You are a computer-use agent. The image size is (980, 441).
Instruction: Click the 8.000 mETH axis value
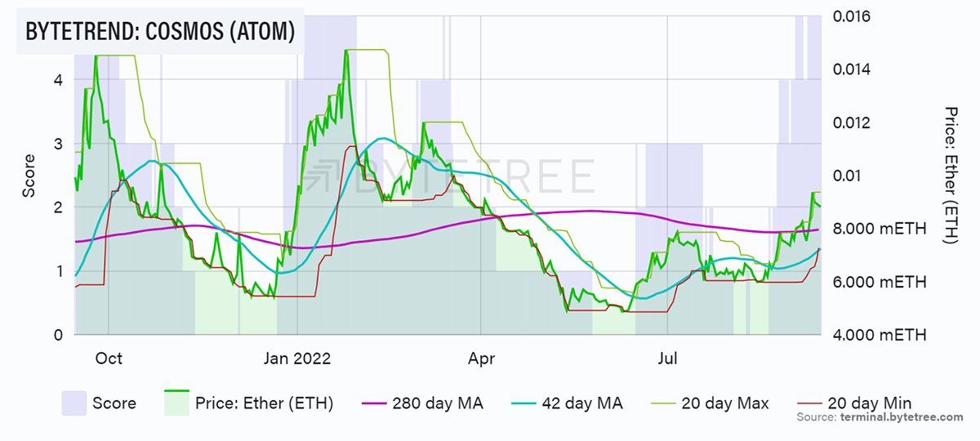click(x=879, y=229)
